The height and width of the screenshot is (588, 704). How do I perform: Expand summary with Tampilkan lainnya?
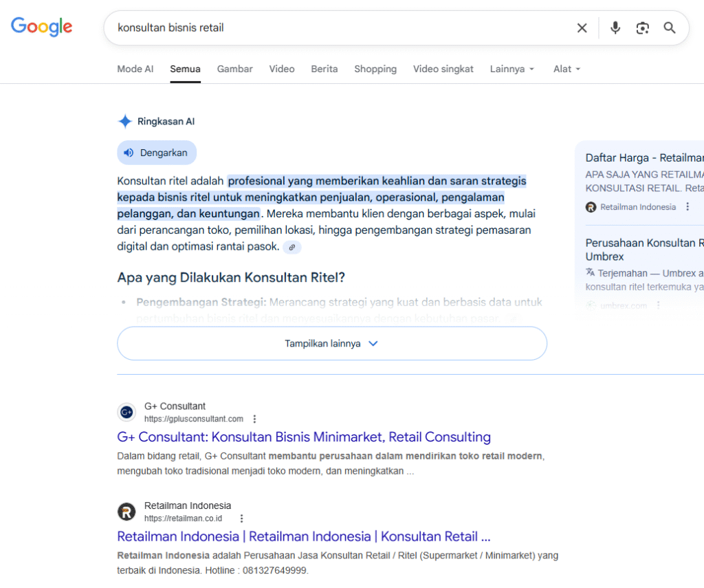pyautogui.click(x=331, y=343)
